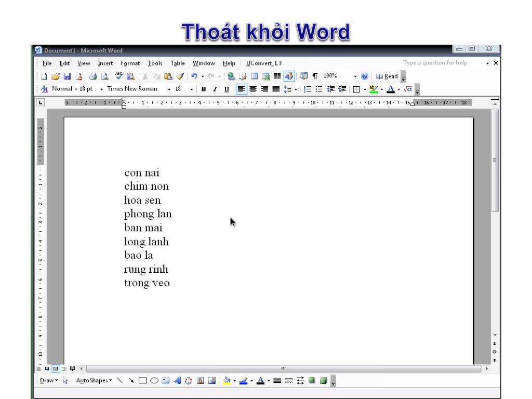Insert WordArt from the Drawing toolbar
Viewport: 532px width, 399px height.
pos(177,381)
